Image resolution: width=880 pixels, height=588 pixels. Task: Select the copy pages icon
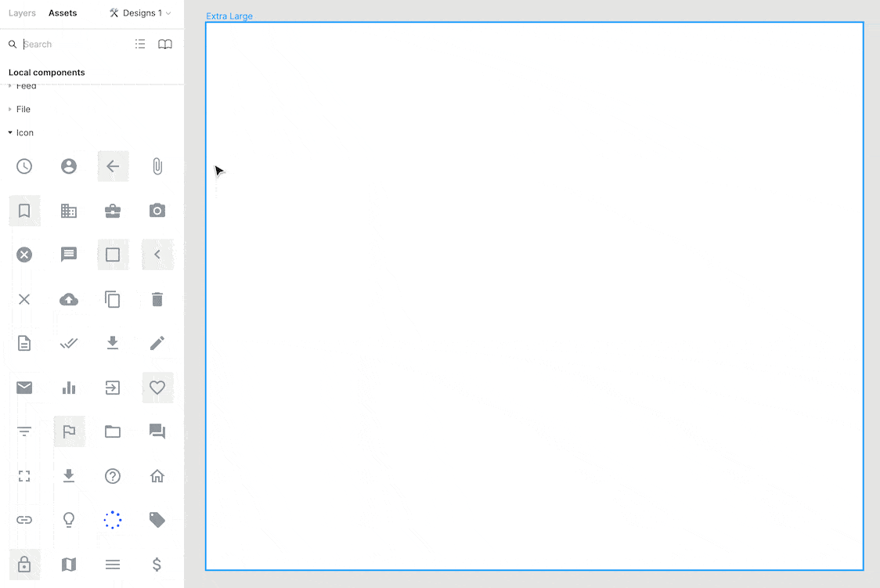(x=113, y=299)
